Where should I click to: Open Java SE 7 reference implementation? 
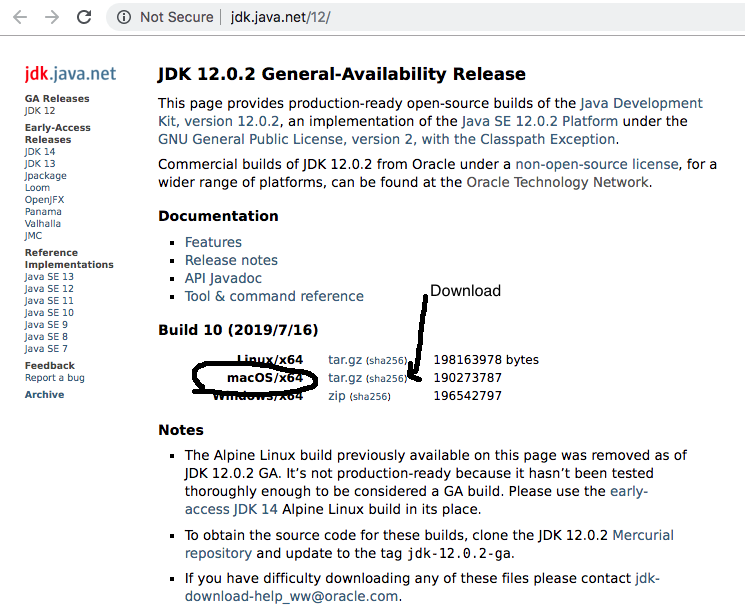coord(46,348)
